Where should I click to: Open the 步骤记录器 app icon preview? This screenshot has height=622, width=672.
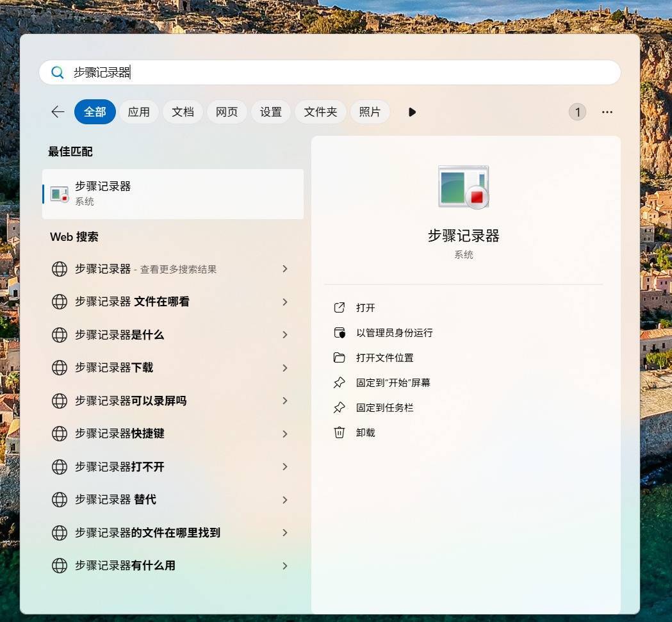point(463,186)
